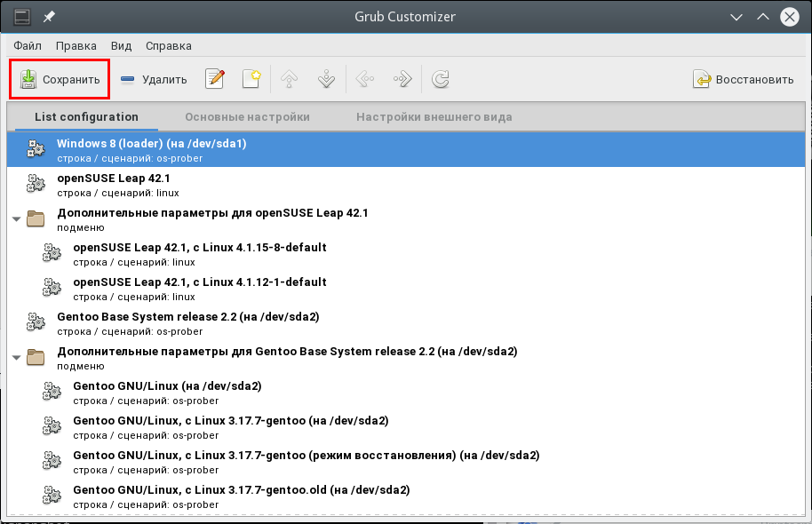Click the gear icon of Windows 8 (loader)

tap(36, 149)
